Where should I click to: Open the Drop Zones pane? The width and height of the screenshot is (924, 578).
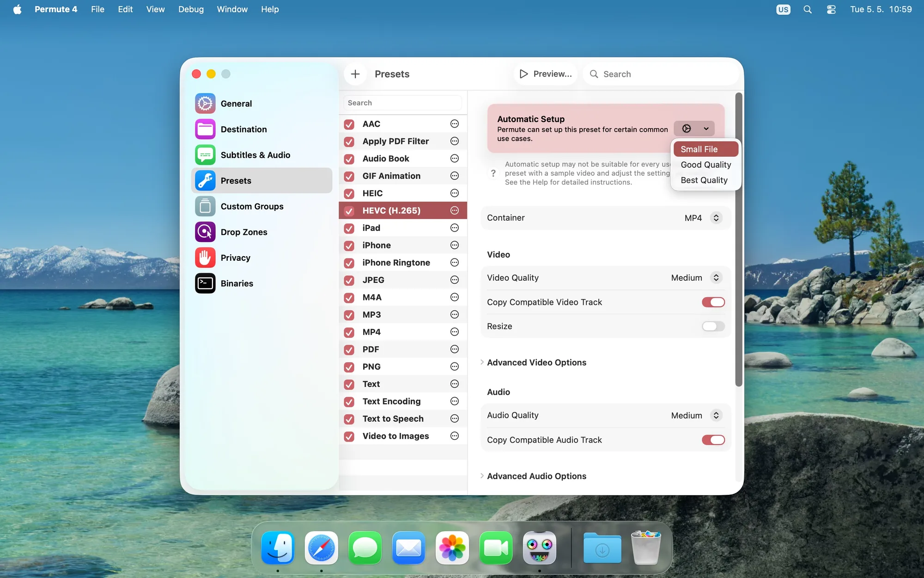261,232
